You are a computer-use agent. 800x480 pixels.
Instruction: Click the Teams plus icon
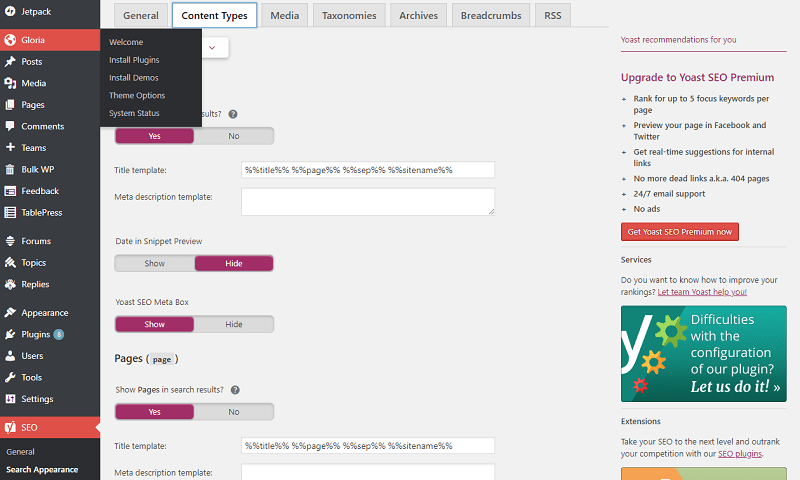10,147
